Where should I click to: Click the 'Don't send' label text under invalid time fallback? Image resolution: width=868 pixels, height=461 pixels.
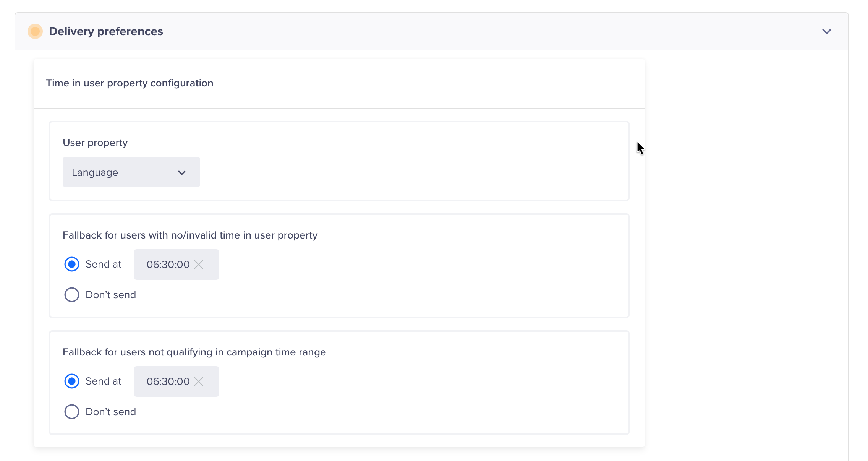(111, 295)
